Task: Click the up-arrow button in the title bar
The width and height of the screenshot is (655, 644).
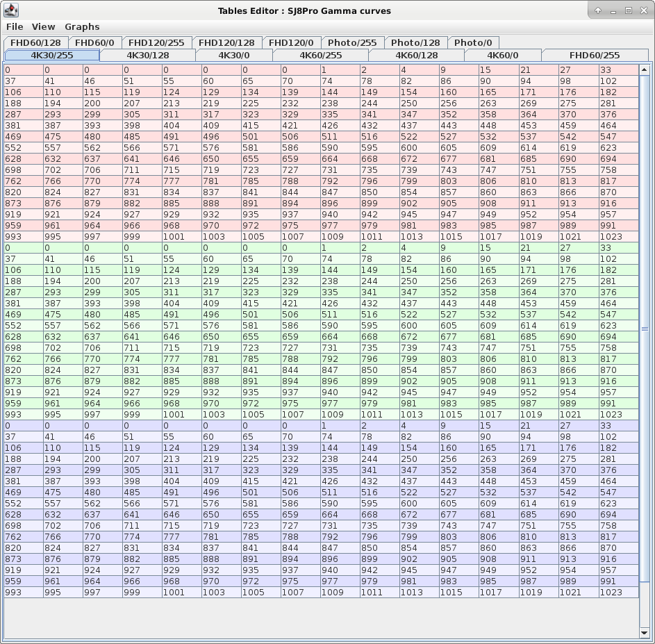Action: 598,10
